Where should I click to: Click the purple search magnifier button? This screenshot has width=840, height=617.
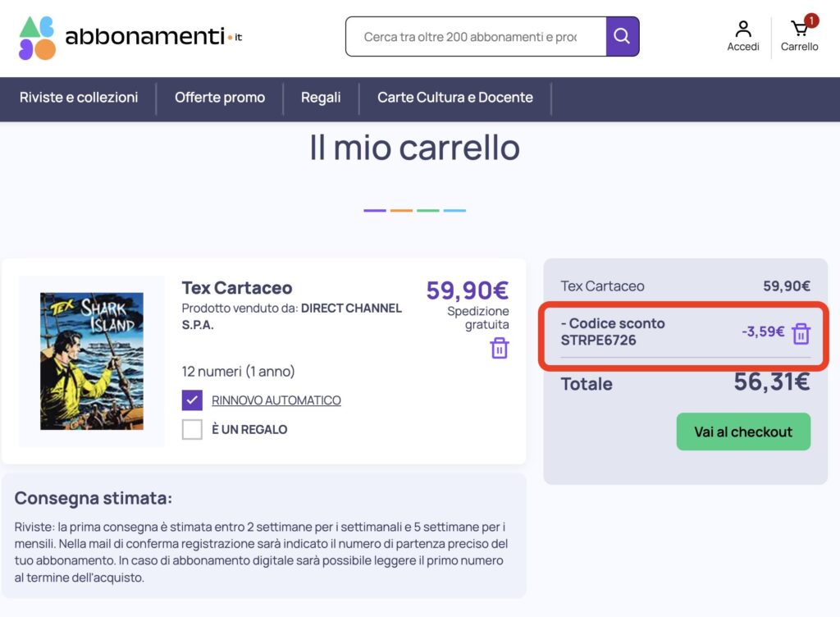pos(622,36)
